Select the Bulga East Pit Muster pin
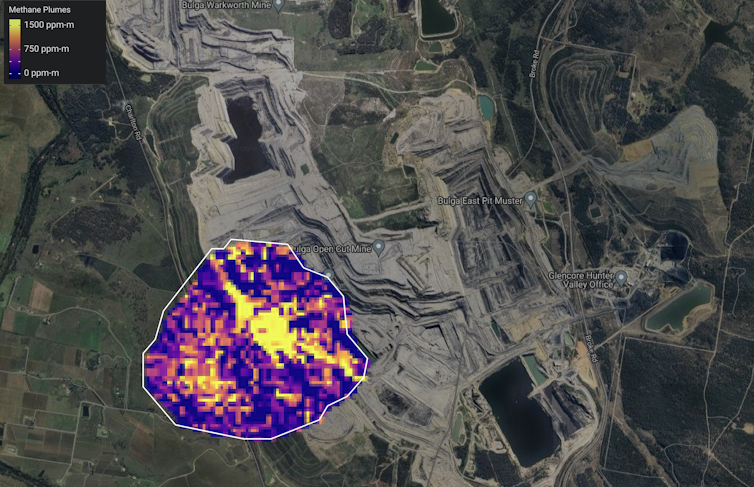This screenshot has height=487, width=754. (x=531, y=199)
